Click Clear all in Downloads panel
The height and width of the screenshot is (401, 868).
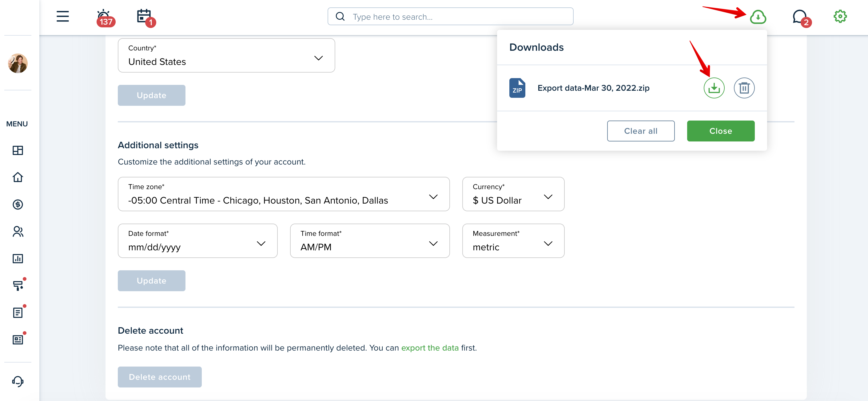641,131
